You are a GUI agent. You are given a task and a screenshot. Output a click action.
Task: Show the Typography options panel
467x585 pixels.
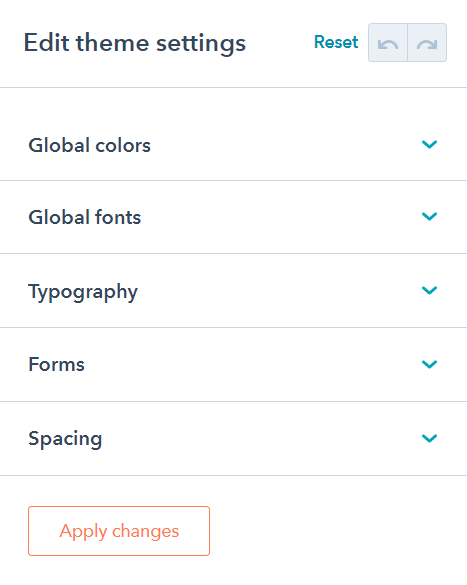(x=234, y=291)
